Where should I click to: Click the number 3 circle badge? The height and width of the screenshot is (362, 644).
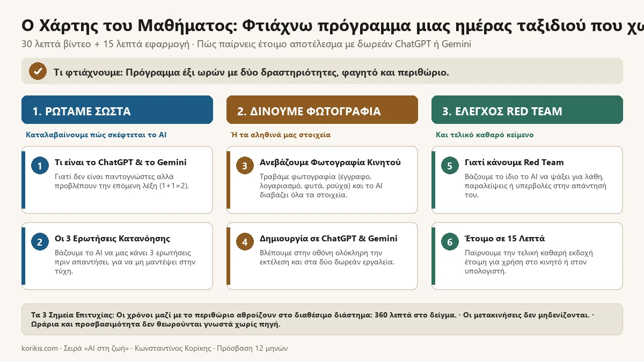[245, 166]
